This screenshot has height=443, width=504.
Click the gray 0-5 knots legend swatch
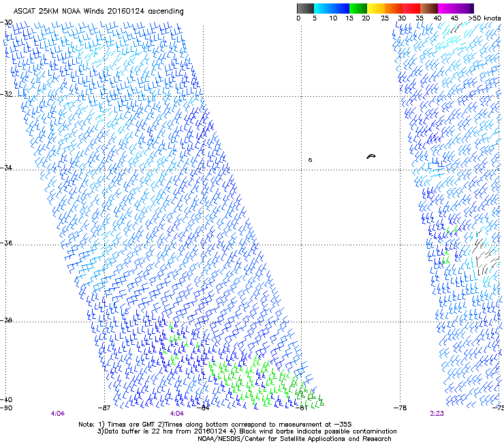pyautogui.click(x=305, y=8)
